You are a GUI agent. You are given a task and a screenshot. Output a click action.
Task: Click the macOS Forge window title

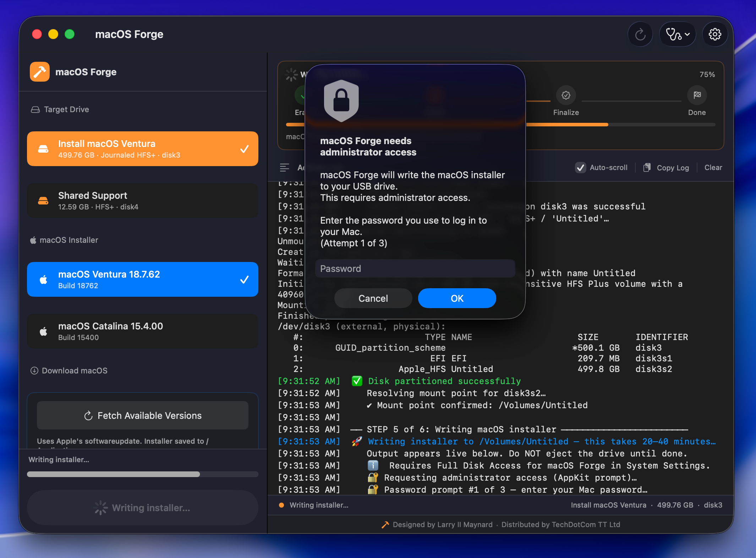pos(129,34)
